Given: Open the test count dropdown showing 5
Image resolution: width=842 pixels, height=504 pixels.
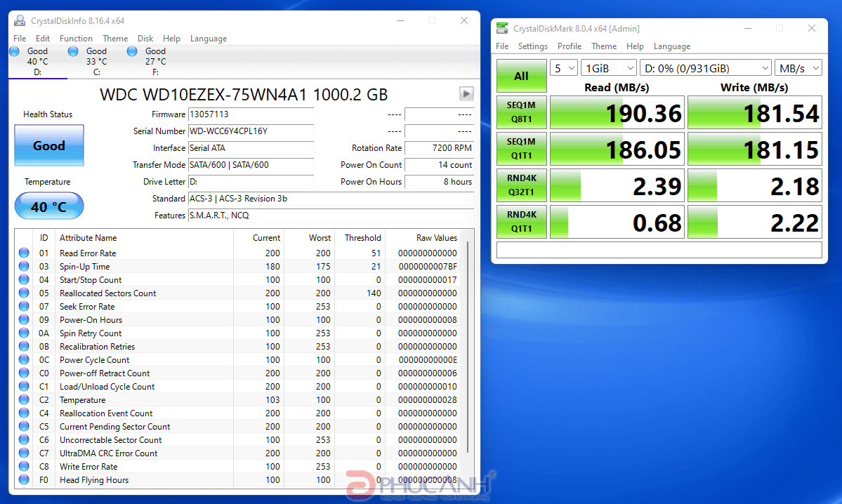Looking at the screenshot, I should click(x=564, y=68).
